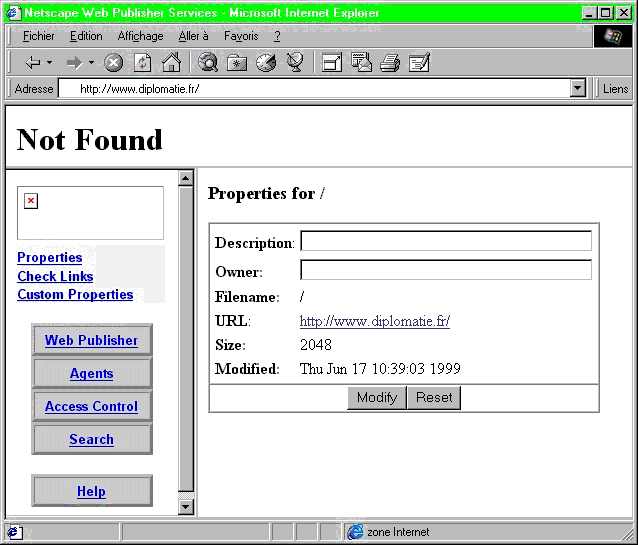The height and width of the screenshot is (545, 638).
Task: Click the sidebar scroll up arrow
Action: pos(186,178)
